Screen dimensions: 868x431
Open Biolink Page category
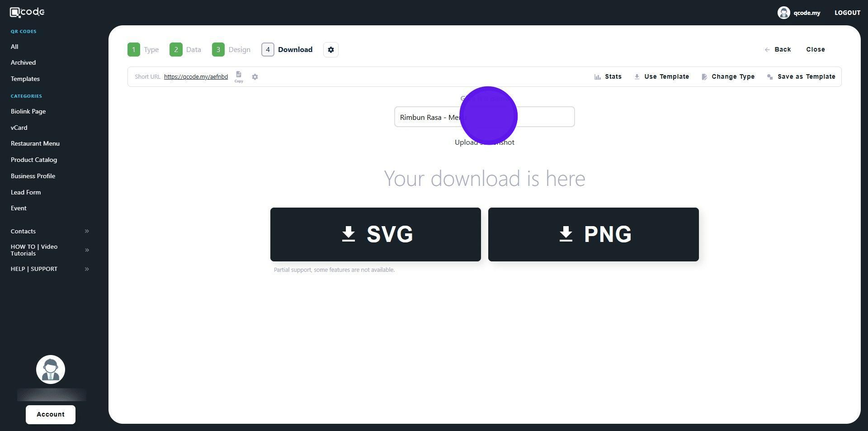pos(28,111)
